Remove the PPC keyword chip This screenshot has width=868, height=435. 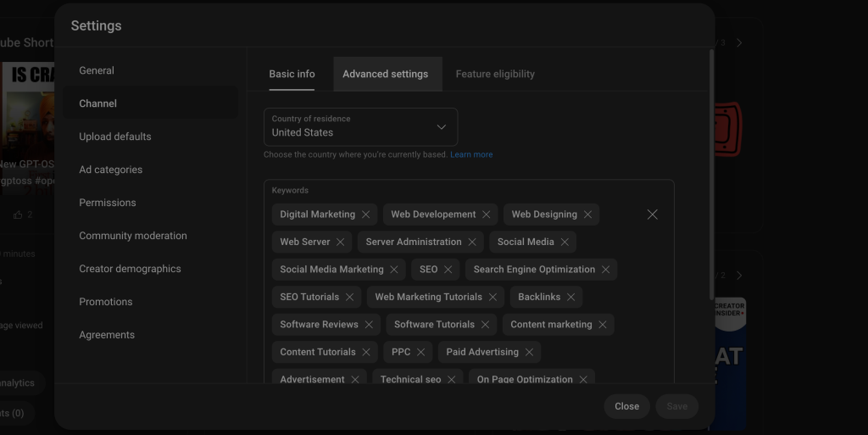coord(421,352)
